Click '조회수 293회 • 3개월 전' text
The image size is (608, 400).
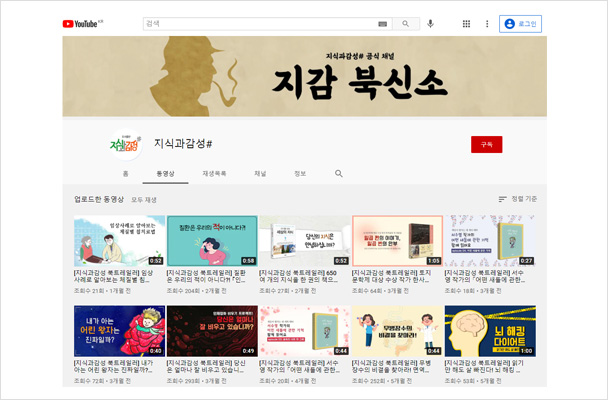(197, 381)
